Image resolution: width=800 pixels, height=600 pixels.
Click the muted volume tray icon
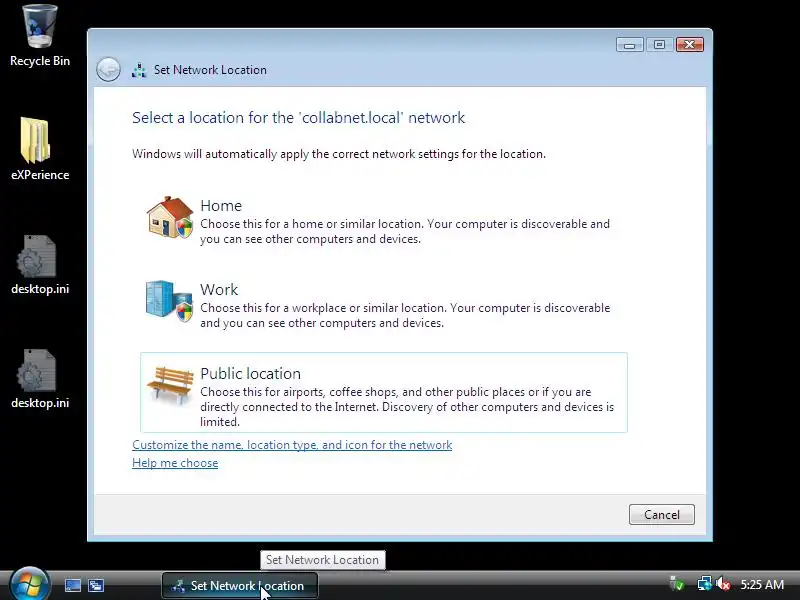click(x=723, y=584)
